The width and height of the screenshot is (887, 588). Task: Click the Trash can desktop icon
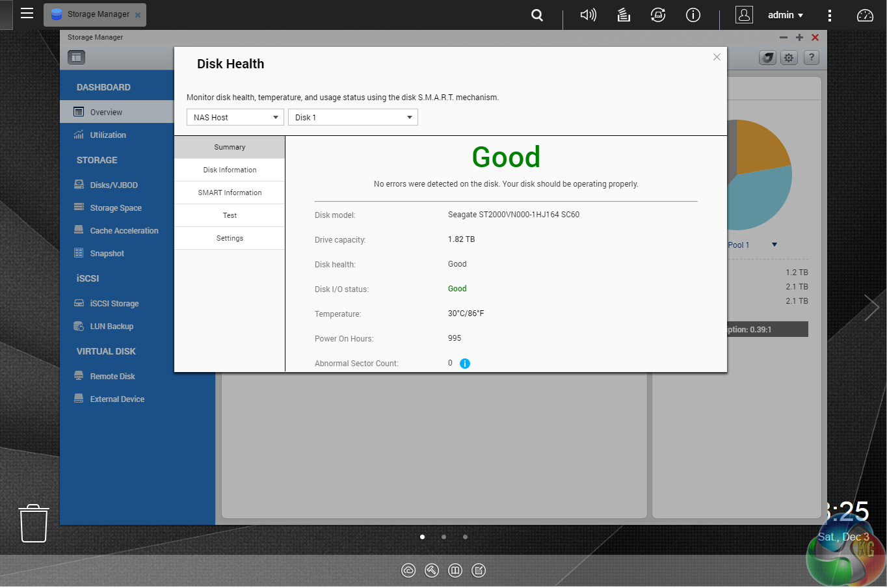[x=33, y=523]
